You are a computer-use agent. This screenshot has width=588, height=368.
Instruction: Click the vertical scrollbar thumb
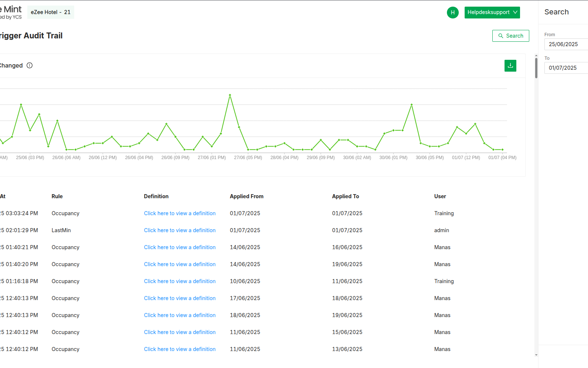click(536, 68)
